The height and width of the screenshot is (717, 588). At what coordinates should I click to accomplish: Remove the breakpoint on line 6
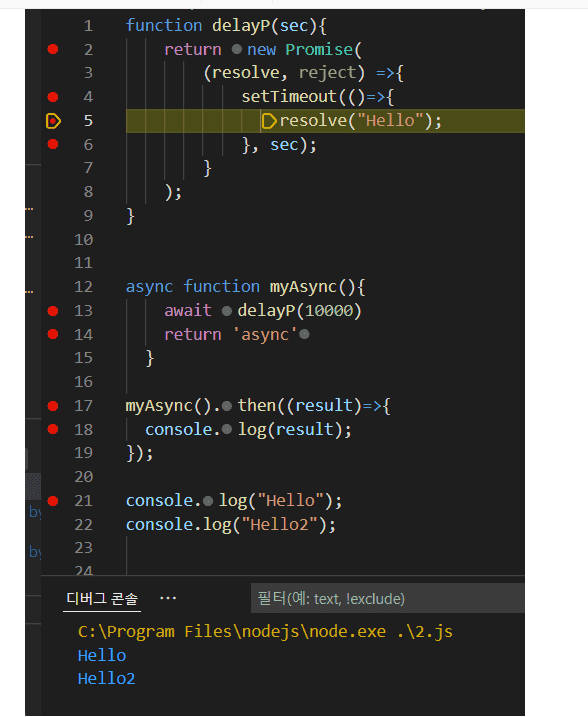coord(53,144)
